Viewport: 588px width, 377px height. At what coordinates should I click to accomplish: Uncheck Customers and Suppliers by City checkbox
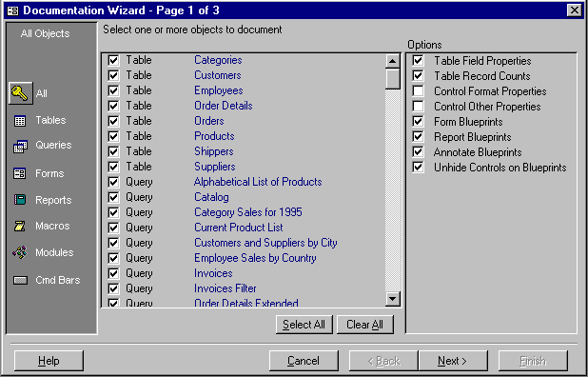[x=113, y=243]
